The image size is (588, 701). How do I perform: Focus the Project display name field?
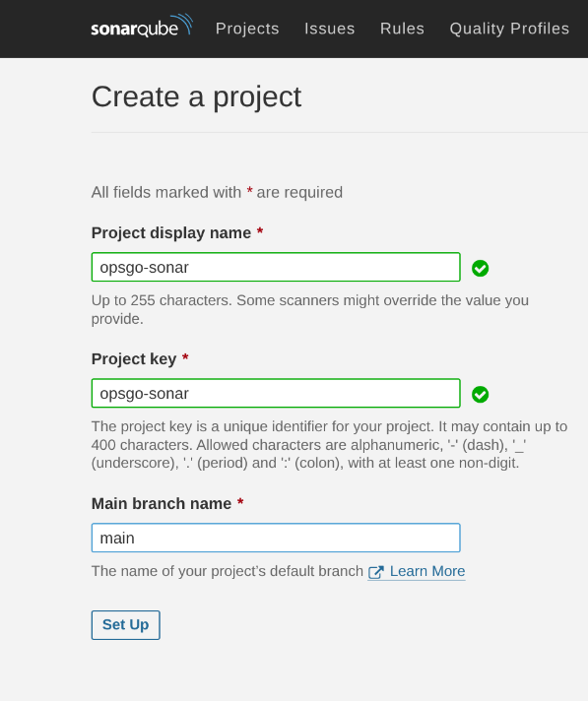(x=276, y=267)
